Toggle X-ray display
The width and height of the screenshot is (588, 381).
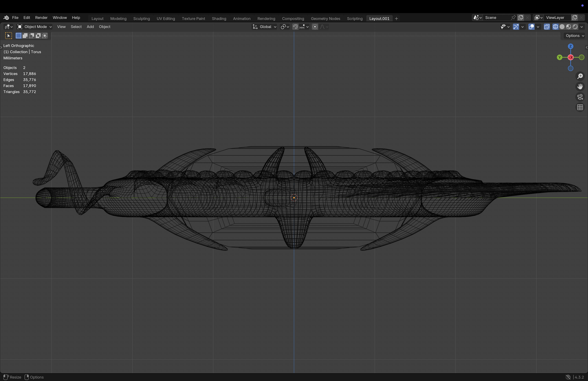click(547, 27)
